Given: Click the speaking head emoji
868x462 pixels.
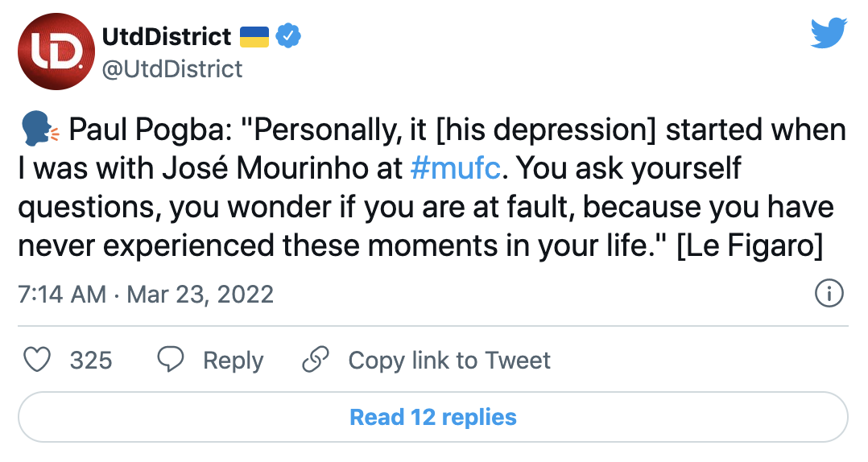Looking at the screenshot, I should [x=38, y=130].
